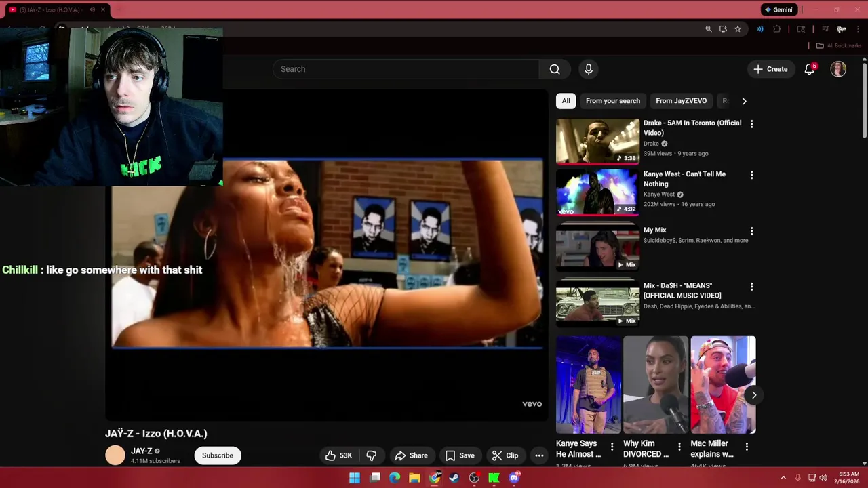
Task: Toggle microphone icon in system tray
Action: pos(797,478)
